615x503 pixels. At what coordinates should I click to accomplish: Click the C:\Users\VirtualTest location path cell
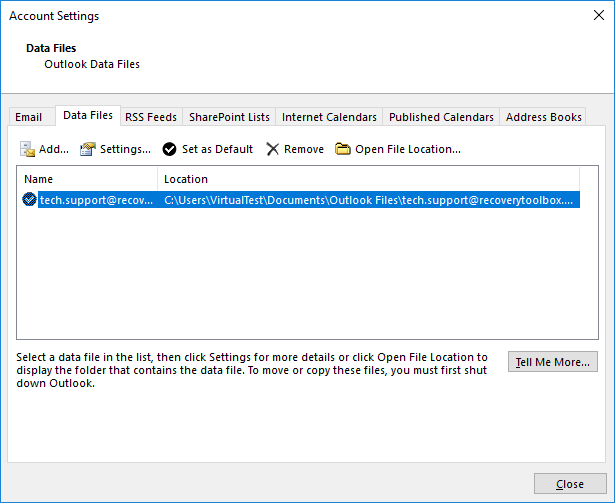pyautogui.click(x=368, y=200)
